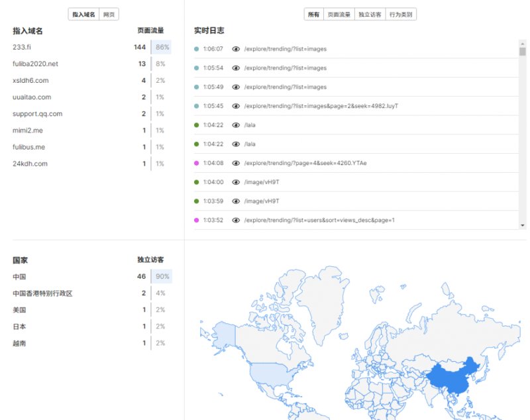Image resolution: width=530 pixels, height=420 pixels.
Task: Select 中国 row in country list
Action: click(x=92, y=276)
